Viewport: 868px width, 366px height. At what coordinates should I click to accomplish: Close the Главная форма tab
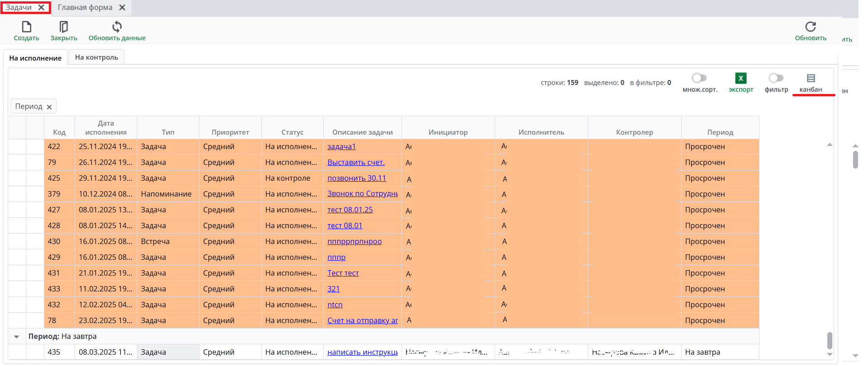(122, 8)
